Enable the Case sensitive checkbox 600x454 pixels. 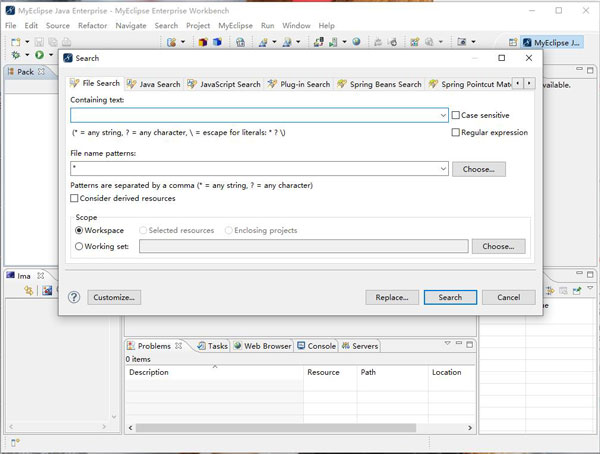tap(456, 115)
